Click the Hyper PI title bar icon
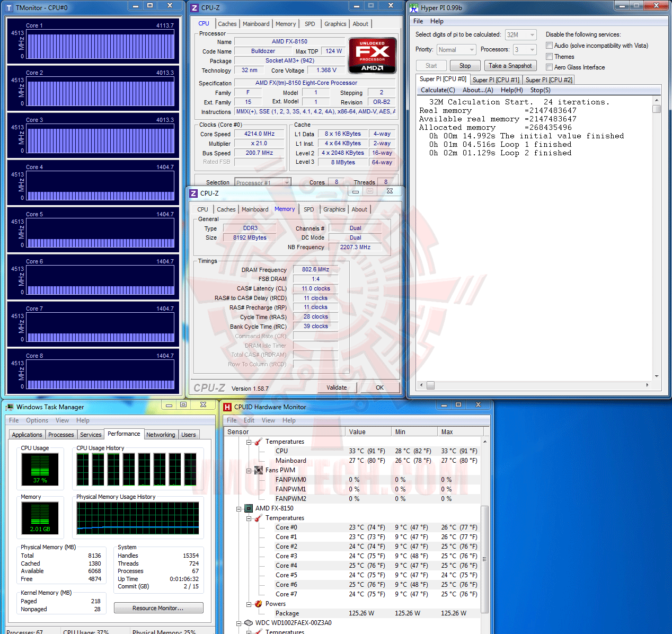Screen dimensions: 672x634 414,8
